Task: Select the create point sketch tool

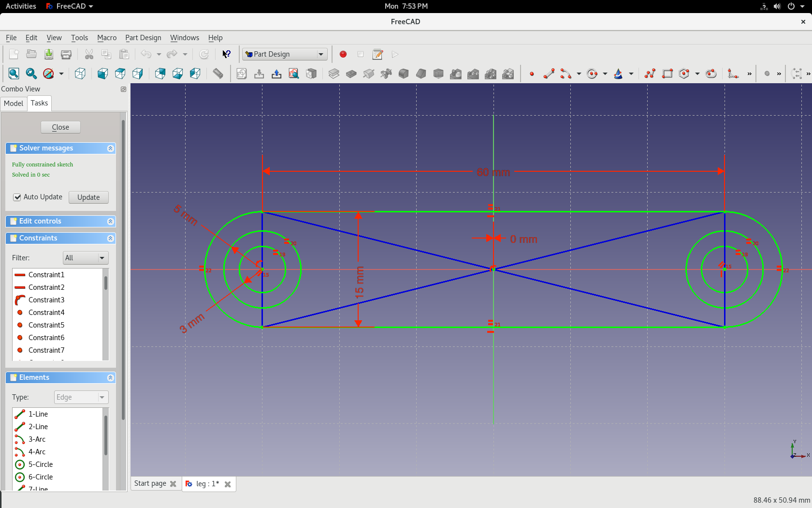Action: pyautogui.click(x=532, y=74)
